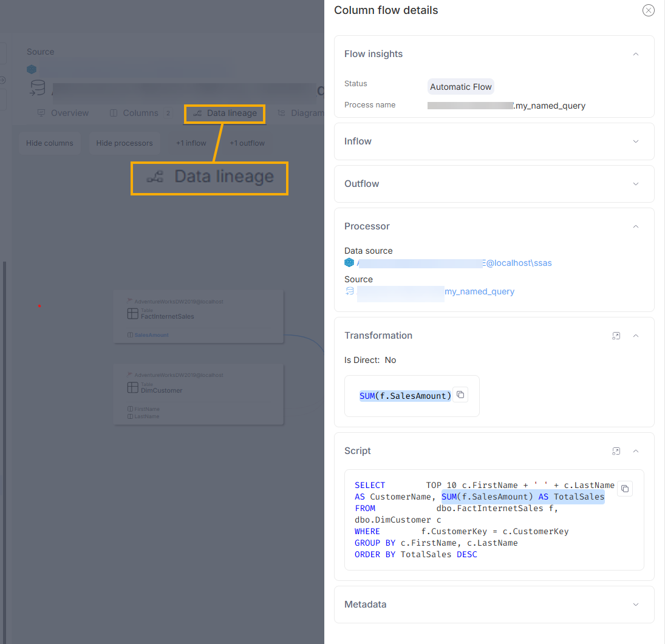This screenshot has width=665, height=644.
Task: Click the source database icon in header
Action: pyautogui.click(x=37, y=88)
